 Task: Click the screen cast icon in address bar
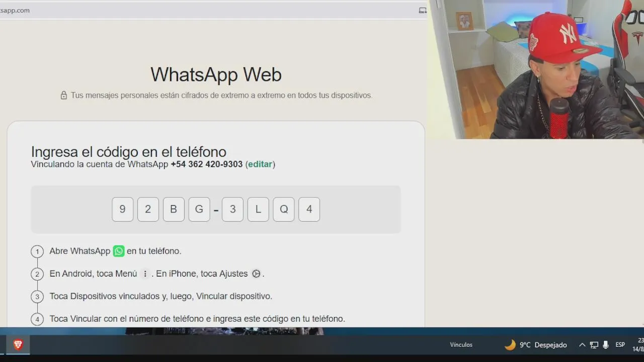point(423,10)
